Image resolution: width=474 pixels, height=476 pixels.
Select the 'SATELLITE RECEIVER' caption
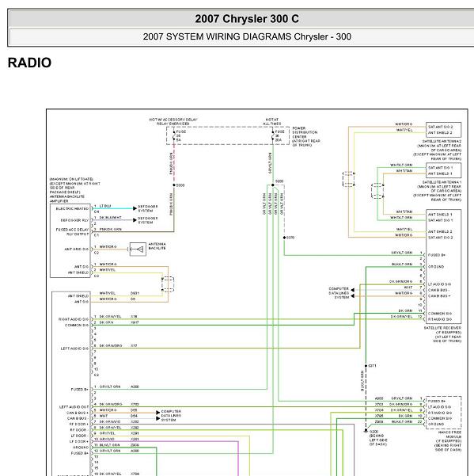(442, 328)
